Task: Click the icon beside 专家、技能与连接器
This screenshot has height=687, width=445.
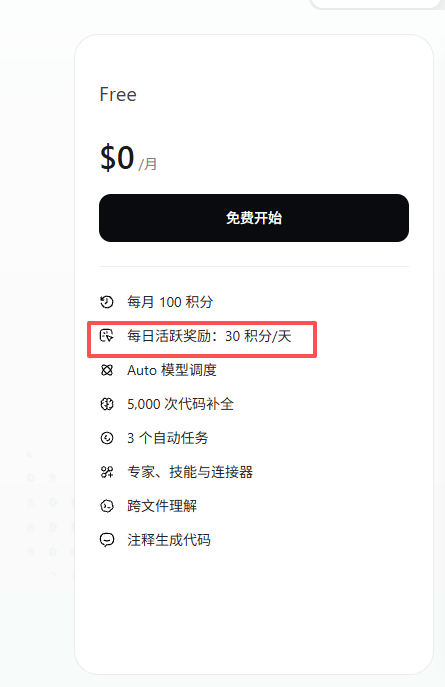Action: click(x=106, y=472)
